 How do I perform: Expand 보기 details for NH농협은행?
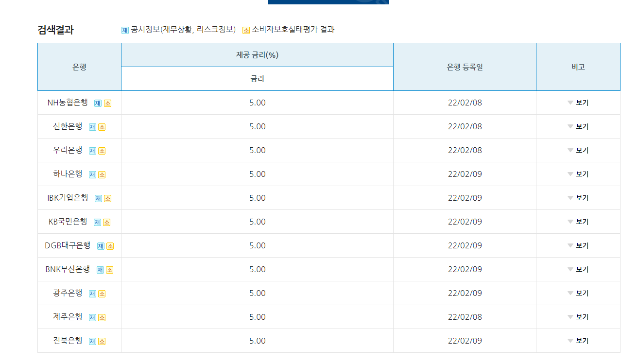(578, 103)
